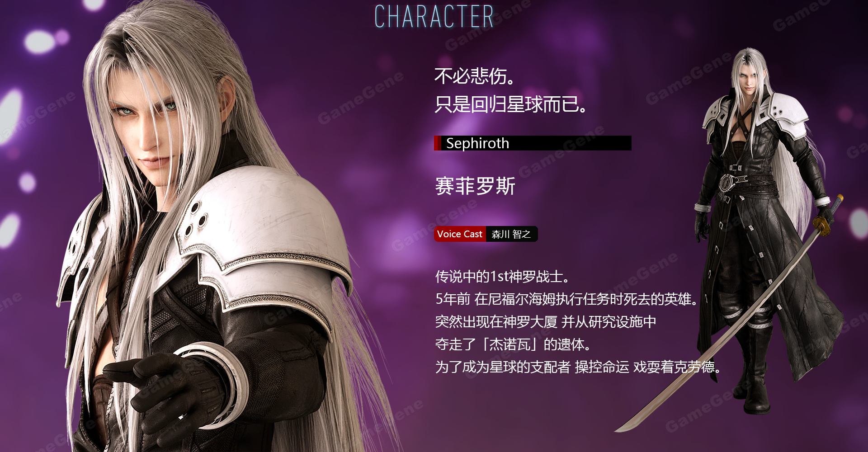The height and width of the screenshot is (452, 868).
Task: Click the CHARACTER heading at top
Action: coord(434,16)
